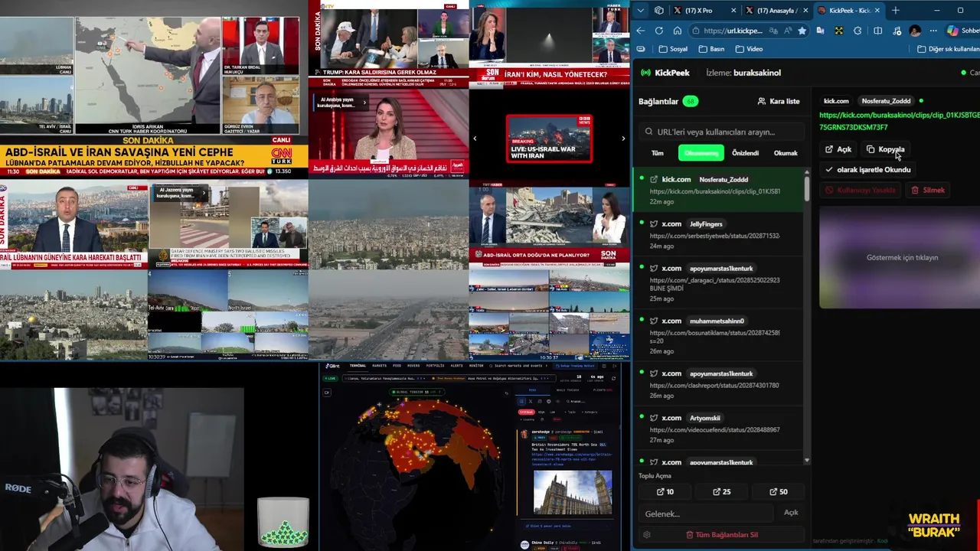
Task: Toggle the Critical filter chip in Glint feed
Action: tap(527, 412)
